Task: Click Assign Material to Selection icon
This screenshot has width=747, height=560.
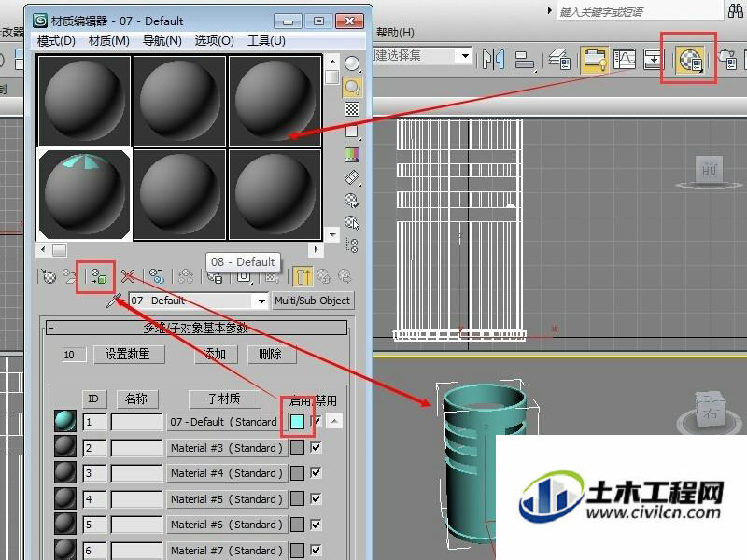Action: (x=99, y=276)
